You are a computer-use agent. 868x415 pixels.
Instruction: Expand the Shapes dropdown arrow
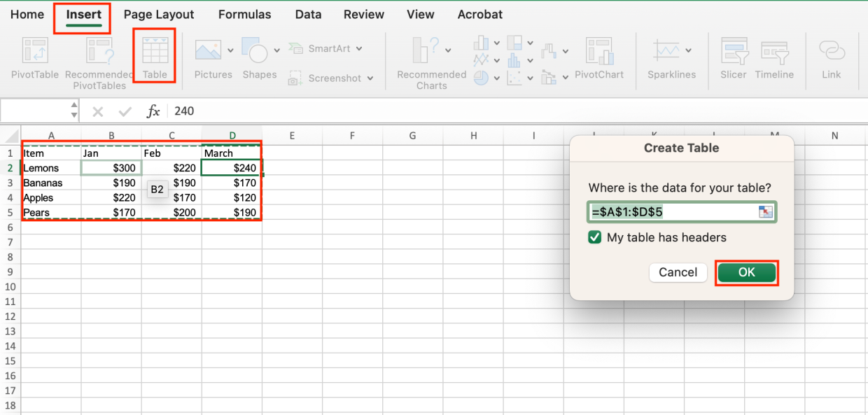(277, 51)
